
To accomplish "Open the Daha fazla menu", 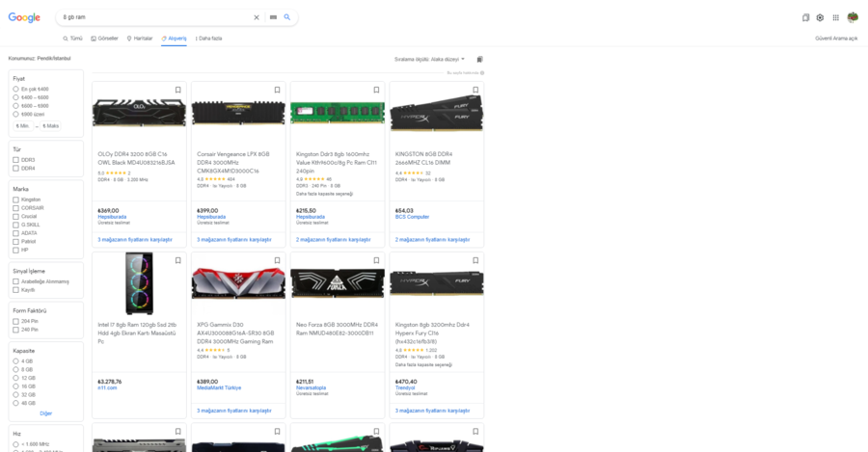I will click(x=208, y=39).
